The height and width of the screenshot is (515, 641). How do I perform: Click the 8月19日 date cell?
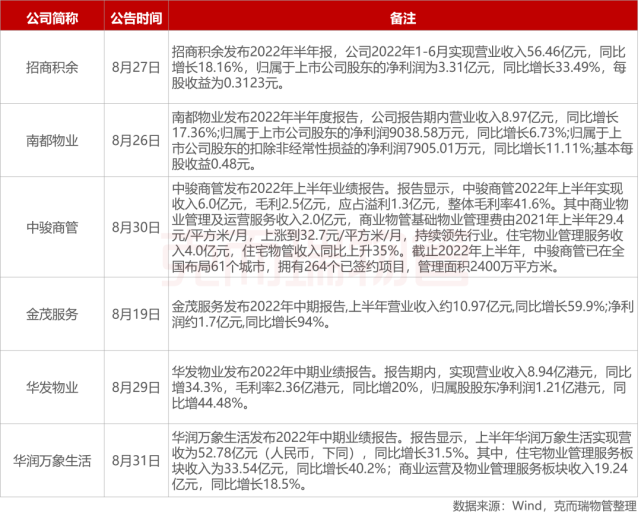136,314
